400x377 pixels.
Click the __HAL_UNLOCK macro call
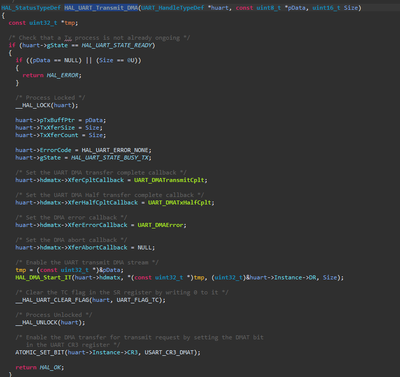click(x=50, y=323)
